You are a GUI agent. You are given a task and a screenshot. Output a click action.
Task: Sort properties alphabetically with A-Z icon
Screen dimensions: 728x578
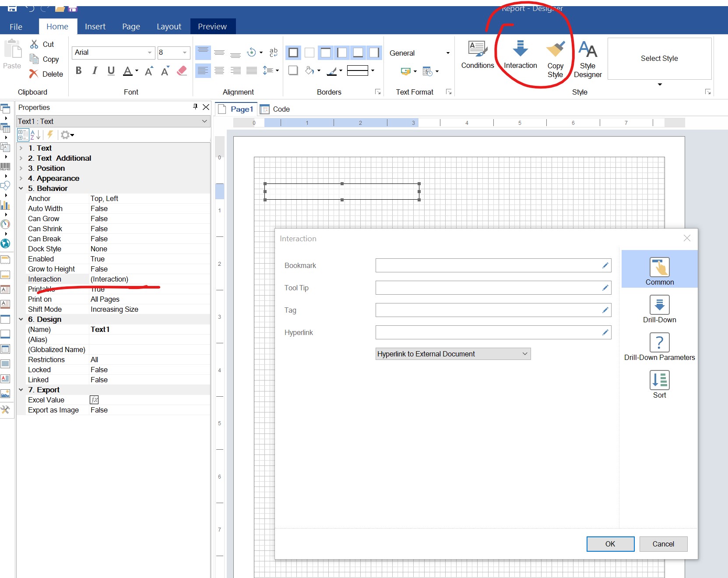(x=35, y=135)
